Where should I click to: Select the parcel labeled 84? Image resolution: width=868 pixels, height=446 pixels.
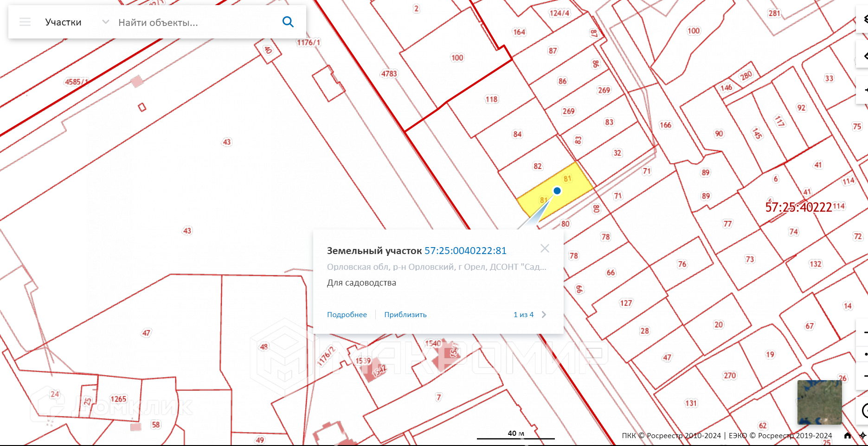[517, 134]
